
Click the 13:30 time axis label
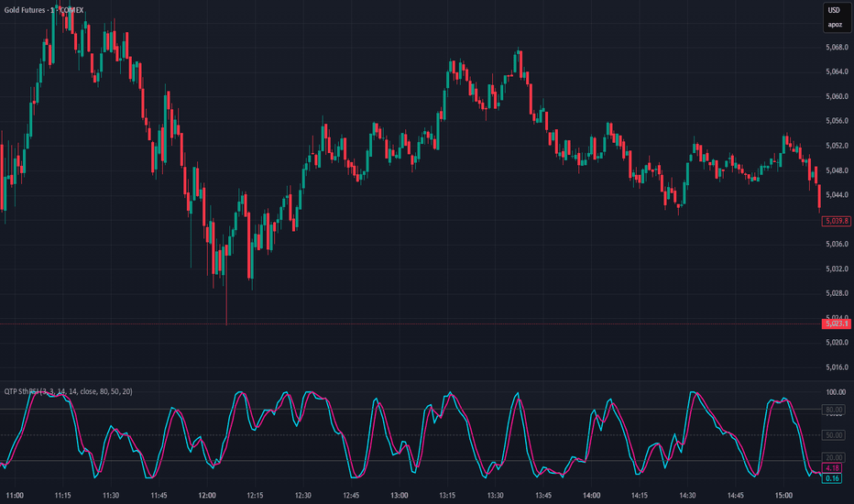point(495,495)
